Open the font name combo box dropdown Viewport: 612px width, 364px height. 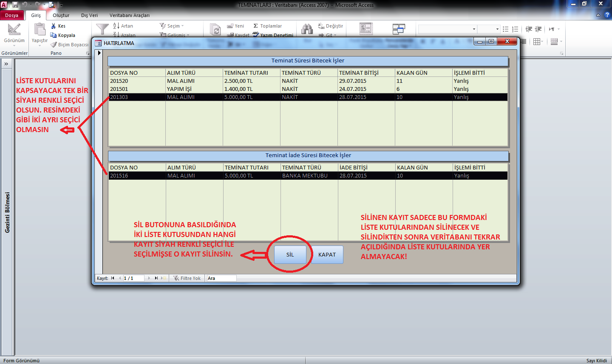coord(474,29)
